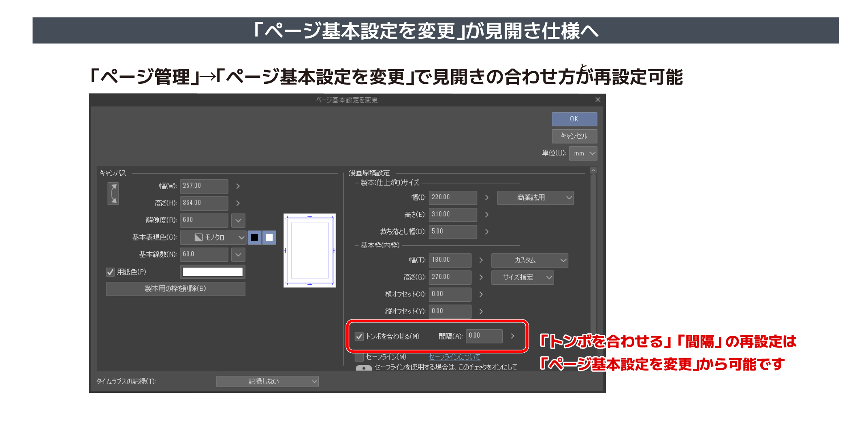Open the セーフラインについて link
The image size is (868, 424).
pos(454,357)
